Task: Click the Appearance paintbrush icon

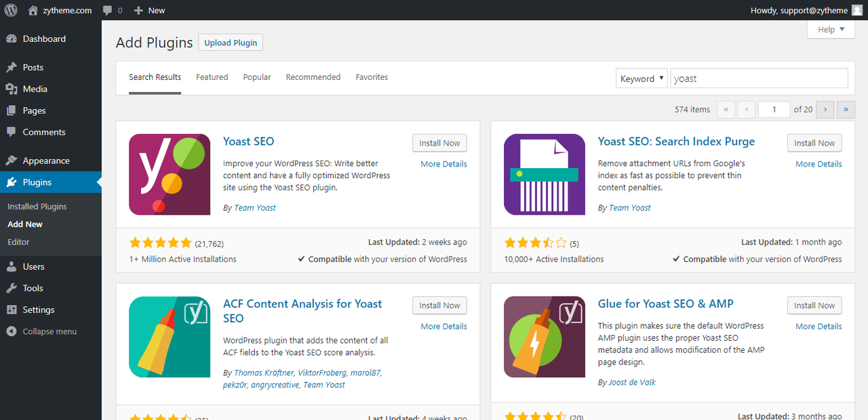Action: tap(11, 161)
